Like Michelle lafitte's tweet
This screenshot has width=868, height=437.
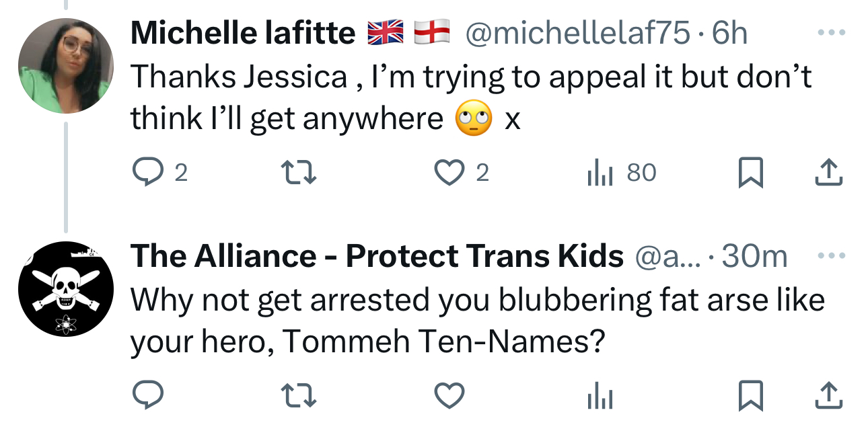pyautogui.click(x=450, y=173)
